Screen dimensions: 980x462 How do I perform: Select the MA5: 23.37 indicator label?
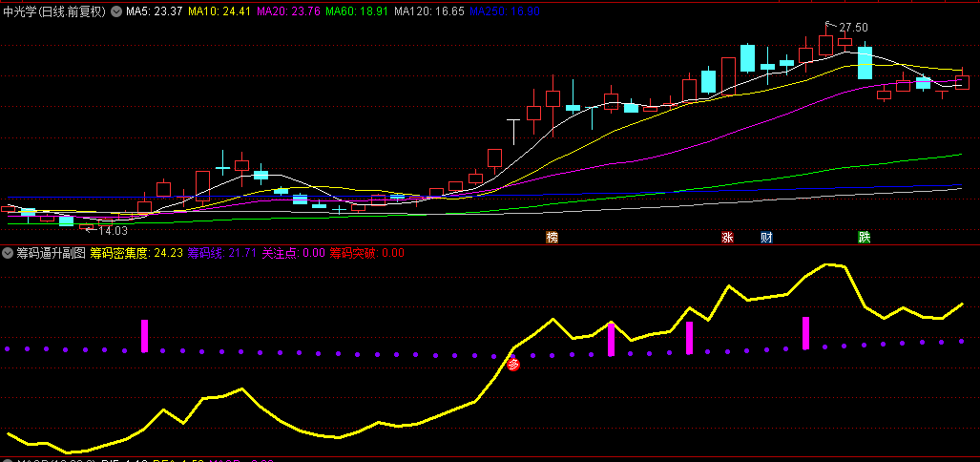click(x=155, y=11)
